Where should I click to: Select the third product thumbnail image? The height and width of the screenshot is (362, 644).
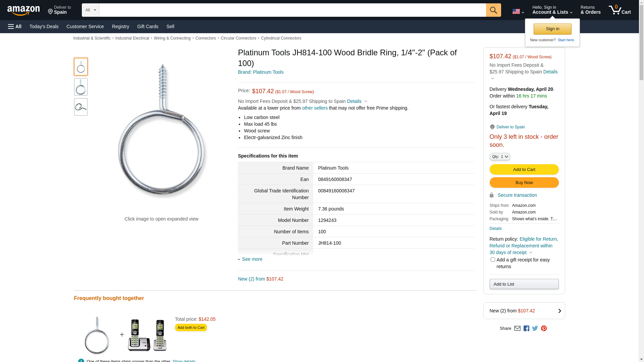[x=80, y=107]
